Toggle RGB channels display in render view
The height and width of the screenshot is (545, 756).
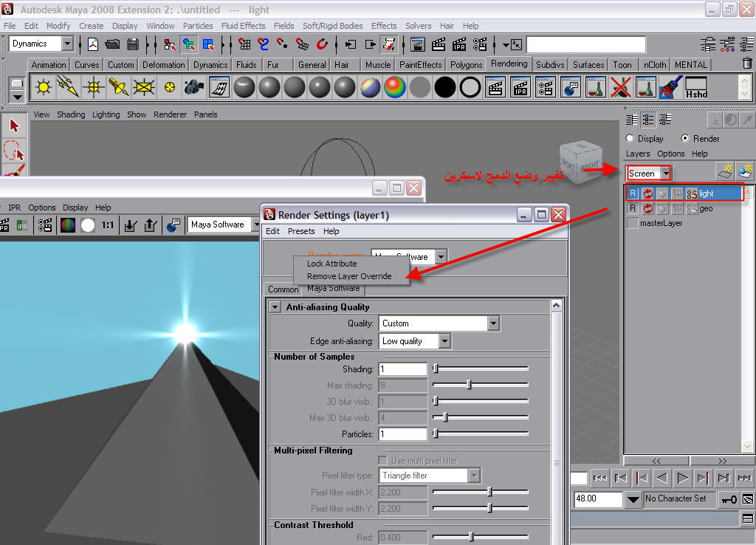coord(67,224)
